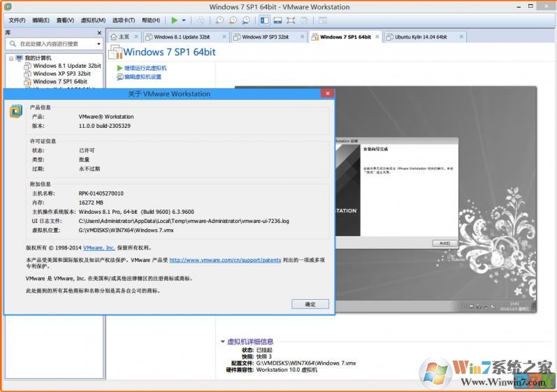This screenshot has width=557, height=392.
Task: Click the 快照 3 snapshot value
Action: click(264, 356)
